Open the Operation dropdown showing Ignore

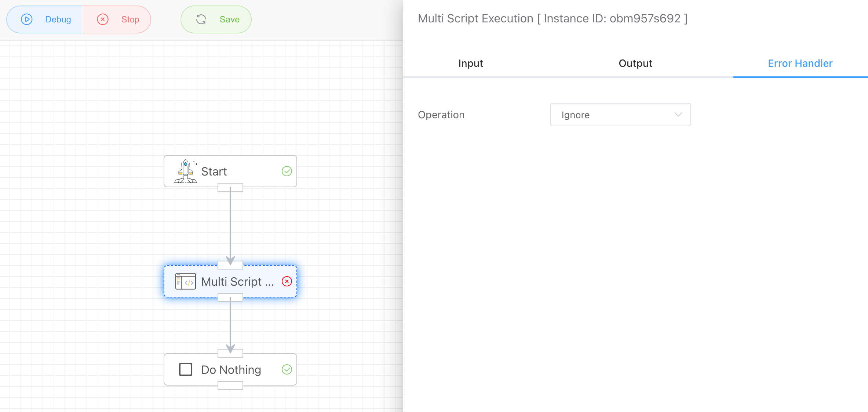click(x=620, y=115)
